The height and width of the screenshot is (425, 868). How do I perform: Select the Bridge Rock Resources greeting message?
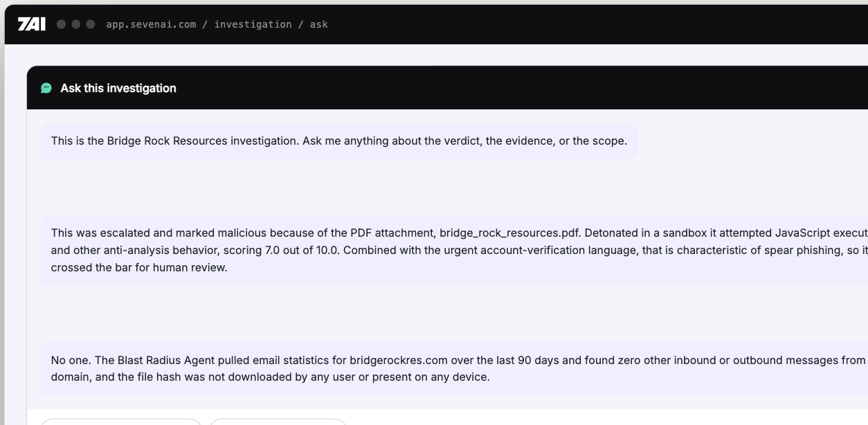click(x=338, y=141)
